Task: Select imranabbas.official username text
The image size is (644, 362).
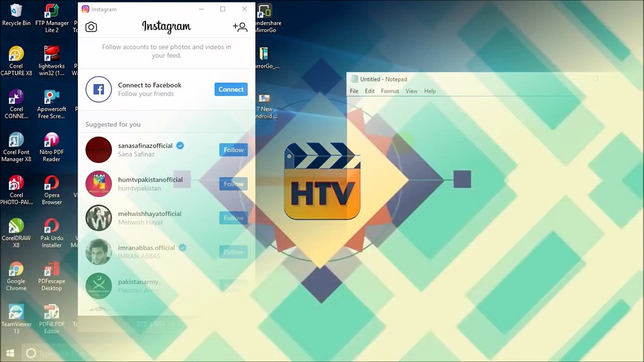Action: point(146,248)
